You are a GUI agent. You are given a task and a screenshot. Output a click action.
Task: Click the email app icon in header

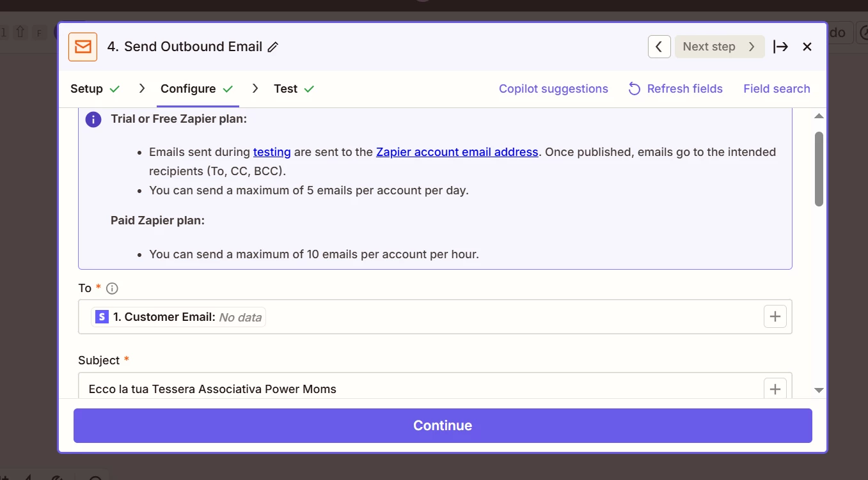83,47
